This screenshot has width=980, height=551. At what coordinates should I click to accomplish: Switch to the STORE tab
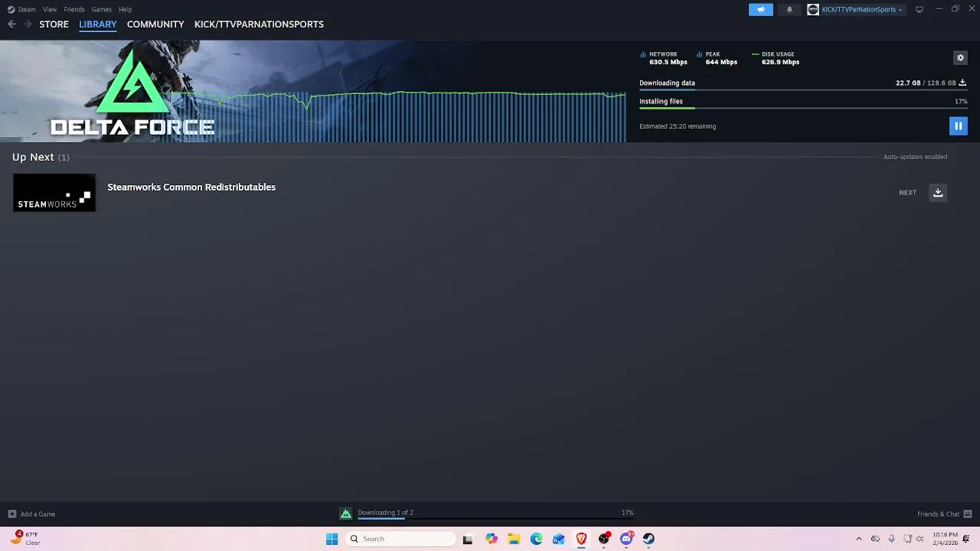(x=54, y=24)
